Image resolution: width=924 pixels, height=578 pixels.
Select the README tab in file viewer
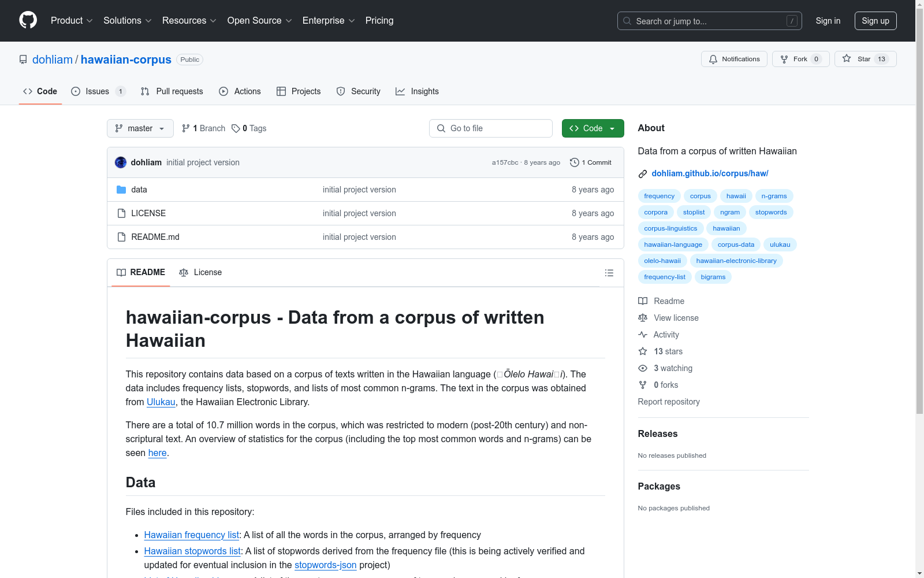(x=141, y=272)
